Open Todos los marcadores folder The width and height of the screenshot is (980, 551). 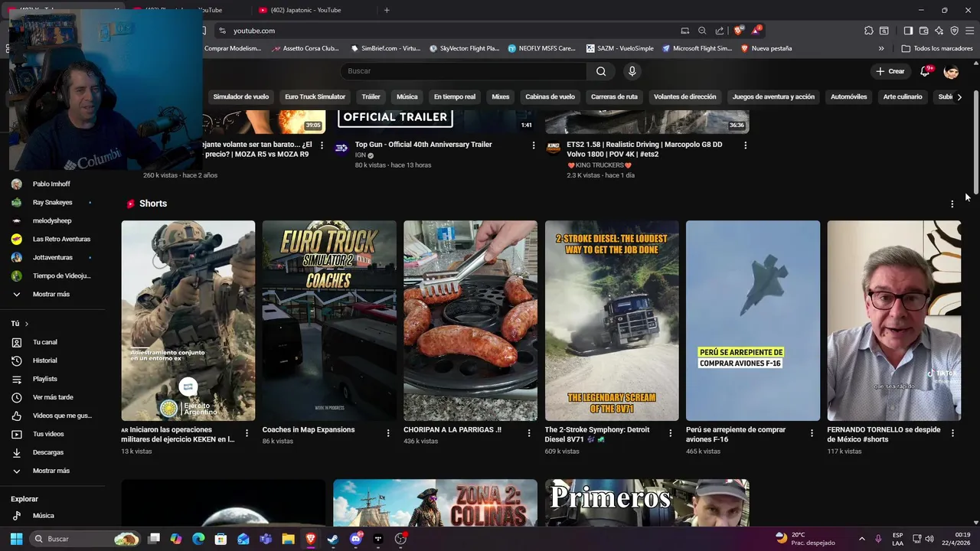point(937,48)
